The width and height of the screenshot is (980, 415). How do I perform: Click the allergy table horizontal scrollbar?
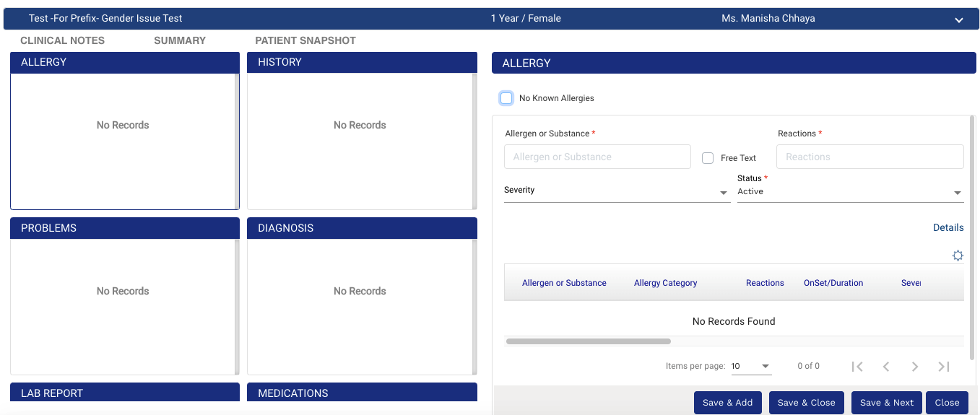click(589, 341)
